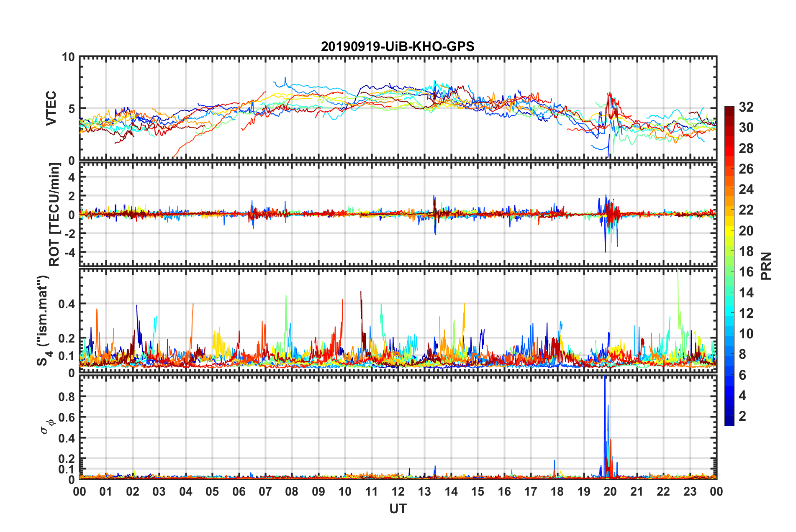
Task: Click VTEC y-axis tick label 10
Action: coord(69,57)
